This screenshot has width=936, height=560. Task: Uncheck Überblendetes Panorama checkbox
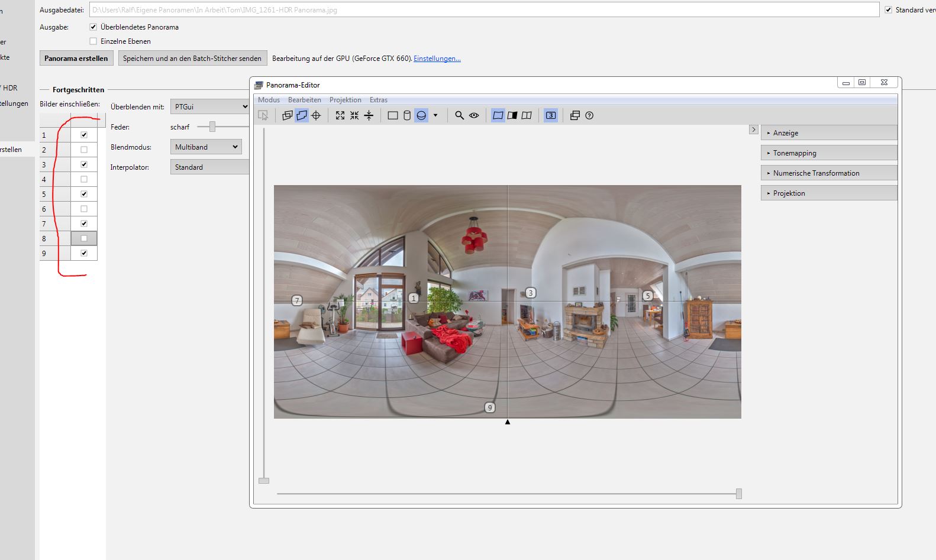tap(93, 27)
